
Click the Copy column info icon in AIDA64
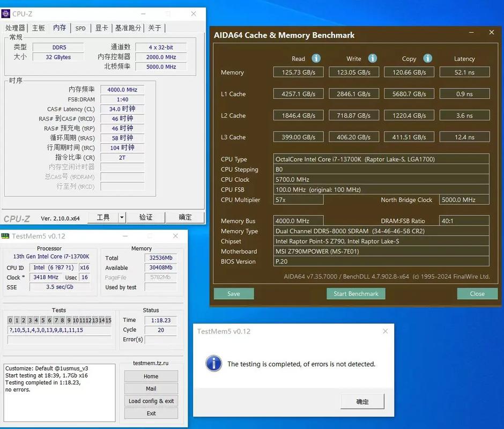(x=427, y=58)
